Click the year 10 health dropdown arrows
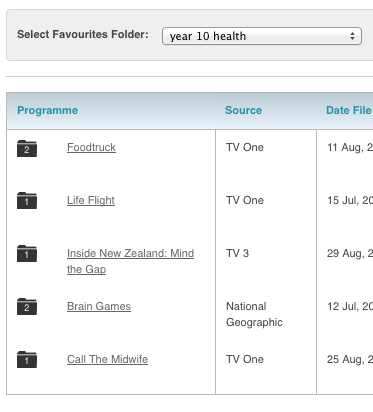 click(x=352, y=36)
